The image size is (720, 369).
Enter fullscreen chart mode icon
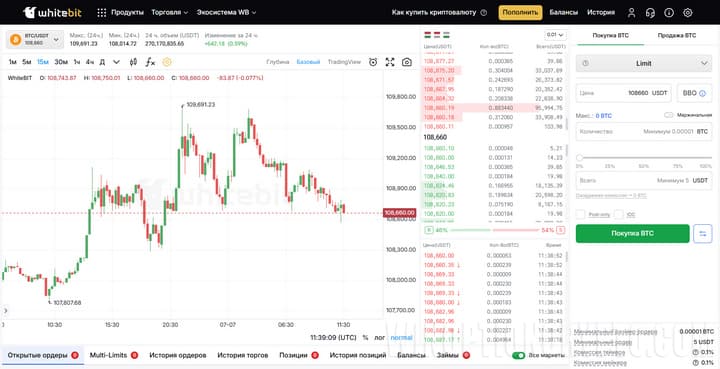coord(390,62)
